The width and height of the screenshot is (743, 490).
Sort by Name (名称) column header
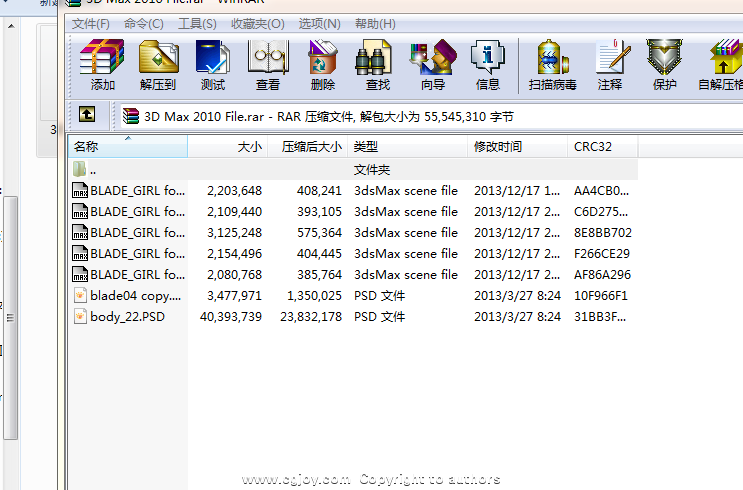128,146
